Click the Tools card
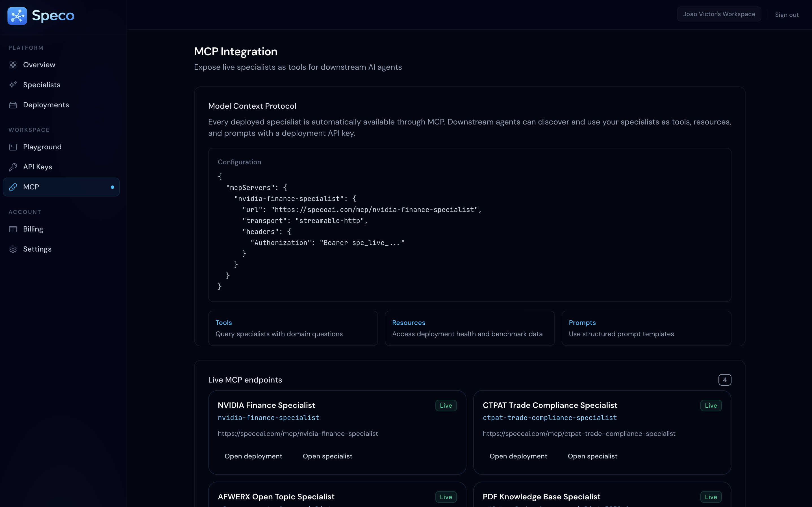The height and width of the screenshot is (507, 812). tap(292, 328)
